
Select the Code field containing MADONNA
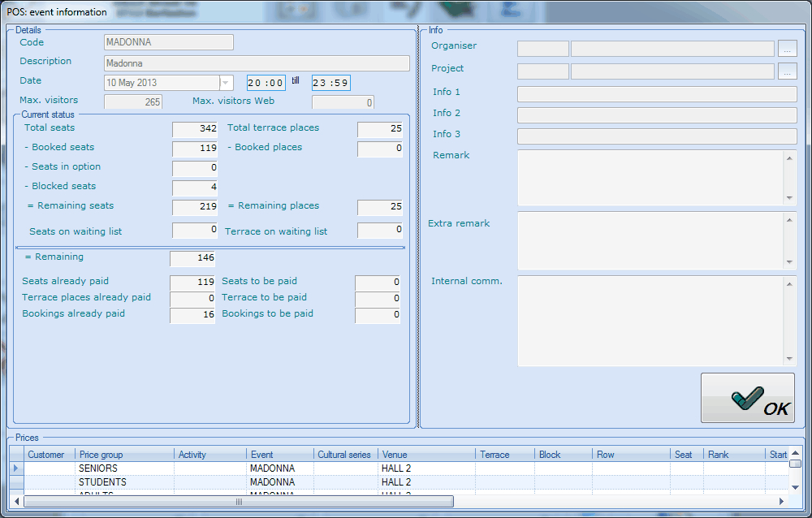pyautogui.click(x=168, y=42)
